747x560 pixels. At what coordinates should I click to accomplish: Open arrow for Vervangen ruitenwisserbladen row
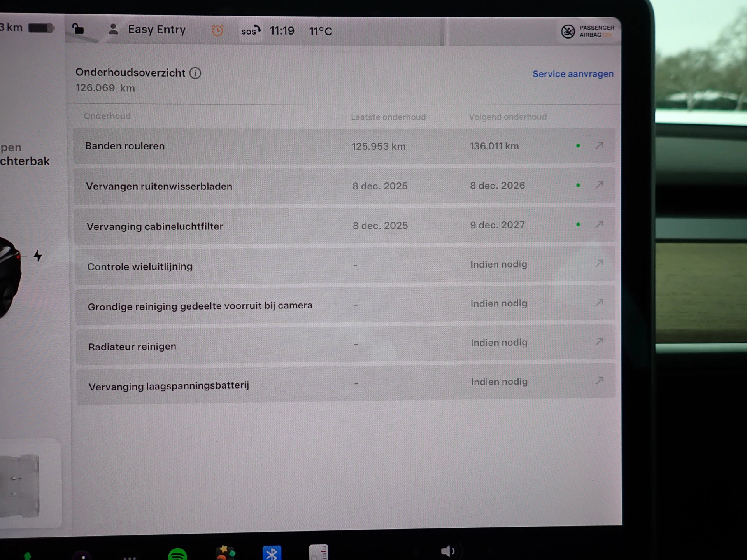pyautogui.click(x=599, y=185)
